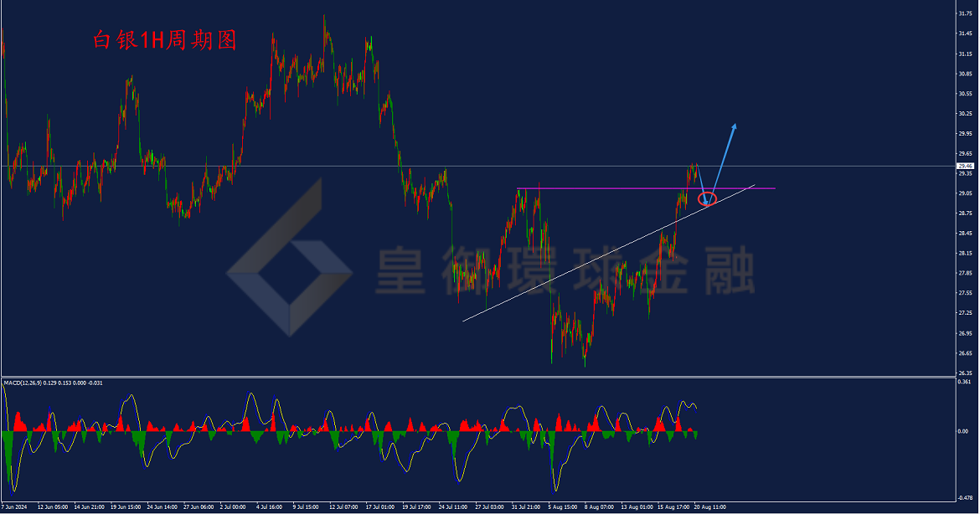Click the 26.35 price axis label
This screenshot has height=514, width=980.
(965, 373)
